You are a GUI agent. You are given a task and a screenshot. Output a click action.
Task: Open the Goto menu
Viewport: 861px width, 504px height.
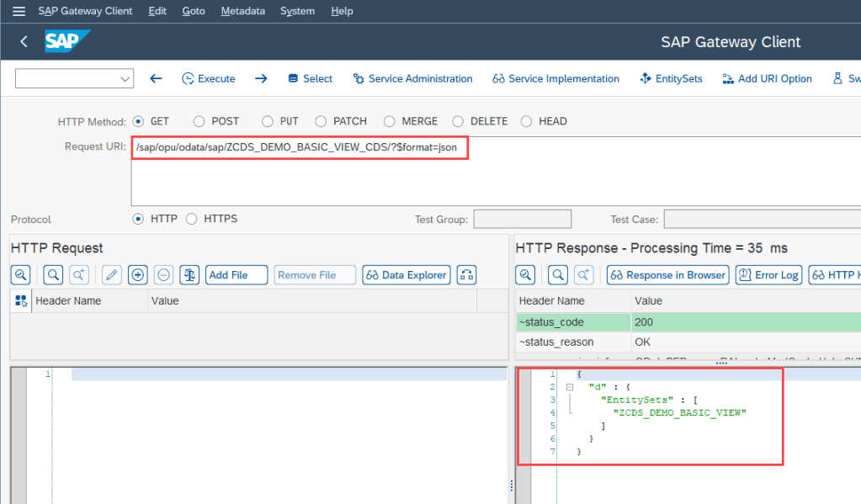coord(194,11)
